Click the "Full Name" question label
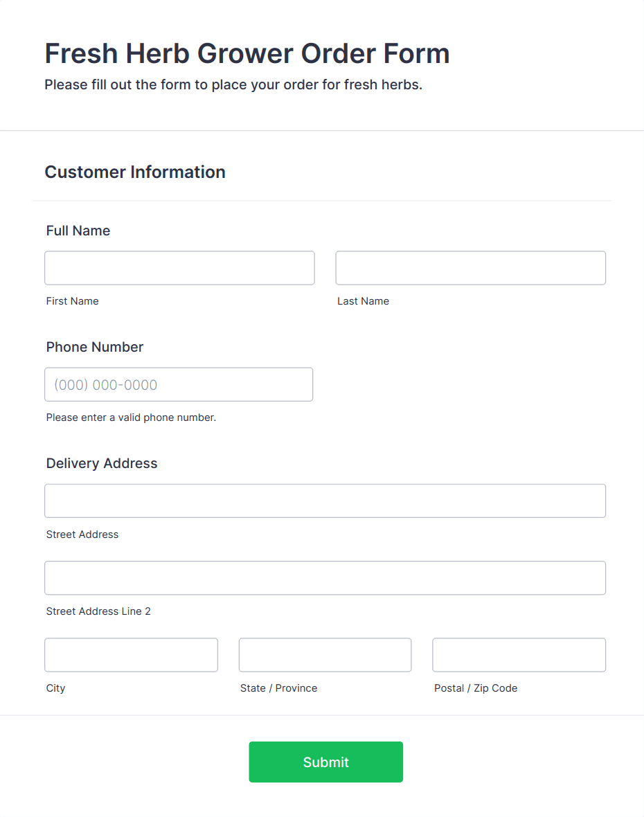The image size is (644, 817). [78, 231]
